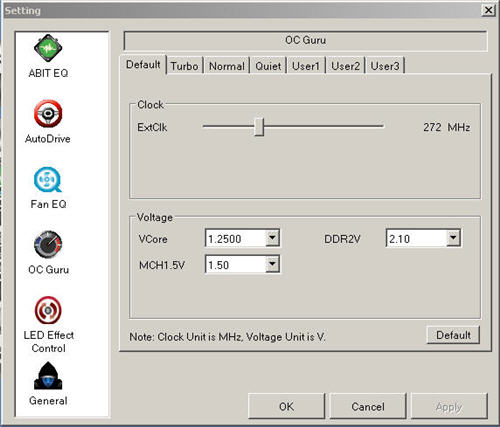Click the ABIT EQ label text
Screen dimensions: 500x427
pyautogui.click(x=48, y=73)
